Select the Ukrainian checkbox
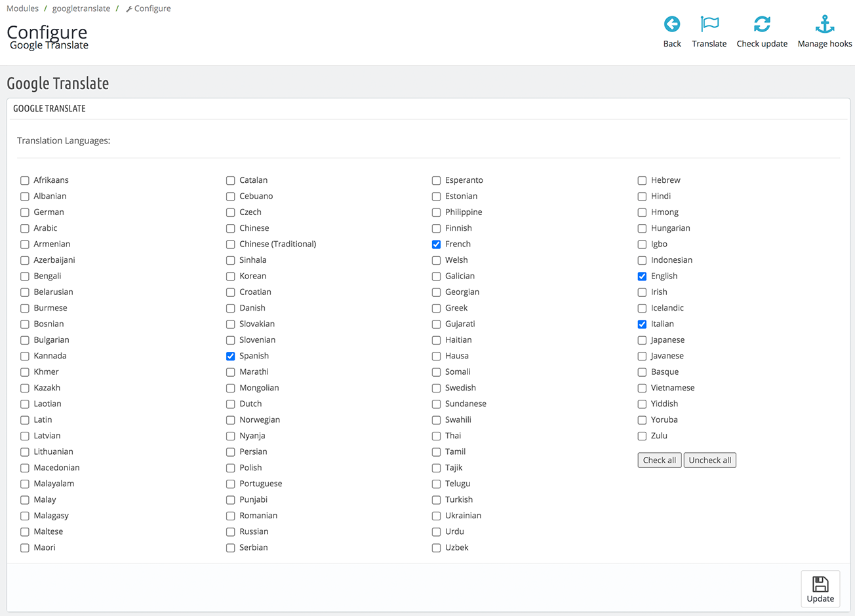The height and width of the screenshot is (616, 855). (437, 516)
